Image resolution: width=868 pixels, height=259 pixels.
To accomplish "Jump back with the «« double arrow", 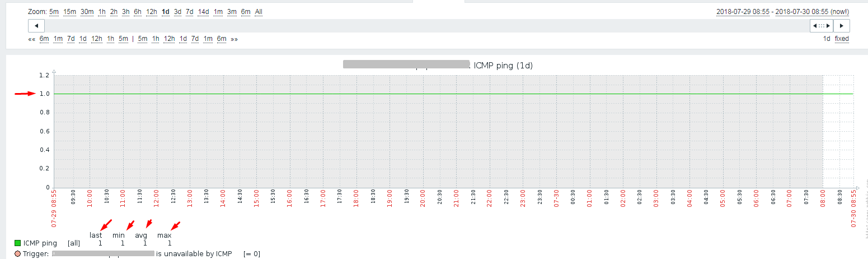I will (x=32, y=39).
